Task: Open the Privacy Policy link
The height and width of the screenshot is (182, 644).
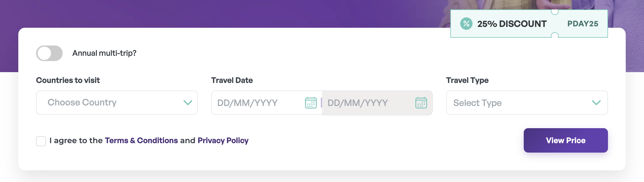Action: click(x=223, y=141)
